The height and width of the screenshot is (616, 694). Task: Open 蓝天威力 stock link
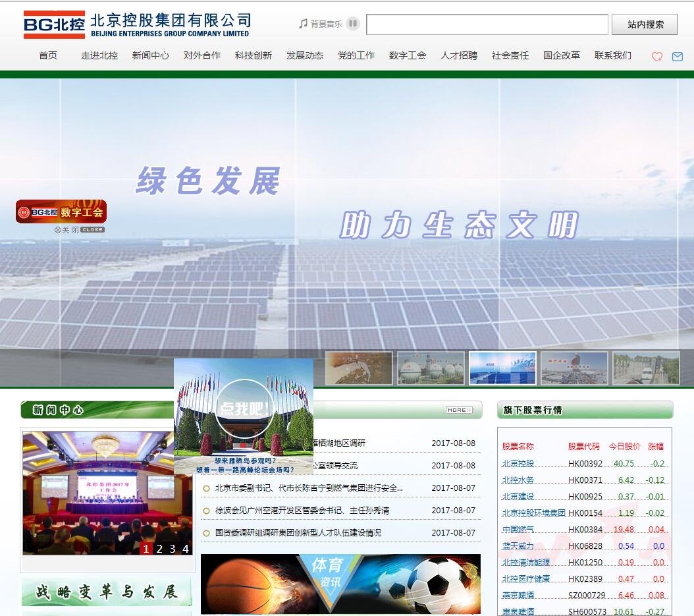click(x=518, y=546)
